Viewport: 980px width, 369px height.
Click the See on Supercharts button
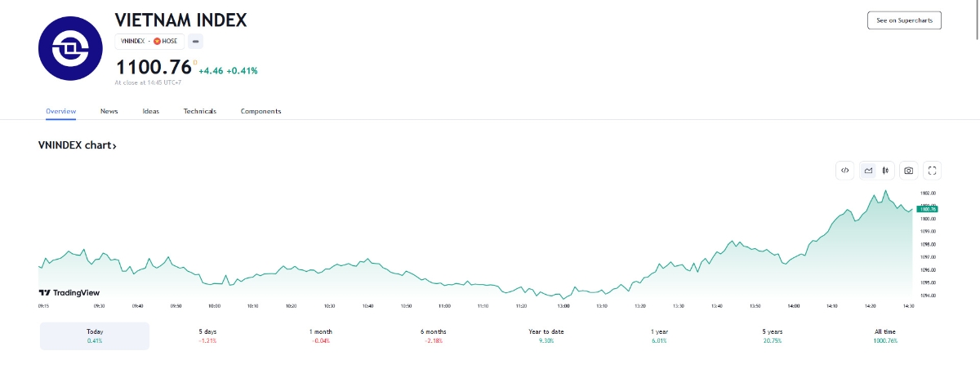click(x=904, y=20)
